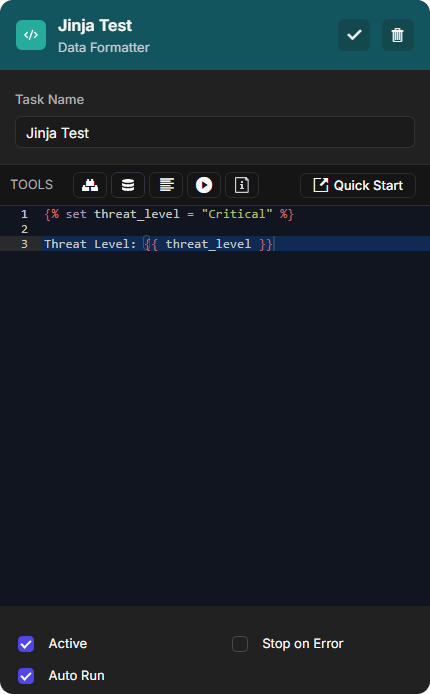The width and height of the screenshot is (430, 694).
Task: Delete task using the trash icon
Action: 398,35
